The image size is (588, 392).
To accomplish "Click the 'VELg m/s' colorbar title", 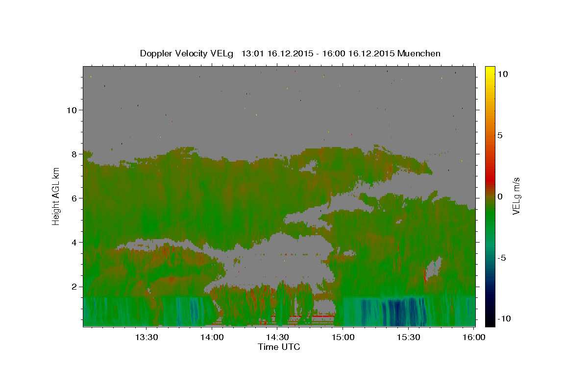I will 516,196.
